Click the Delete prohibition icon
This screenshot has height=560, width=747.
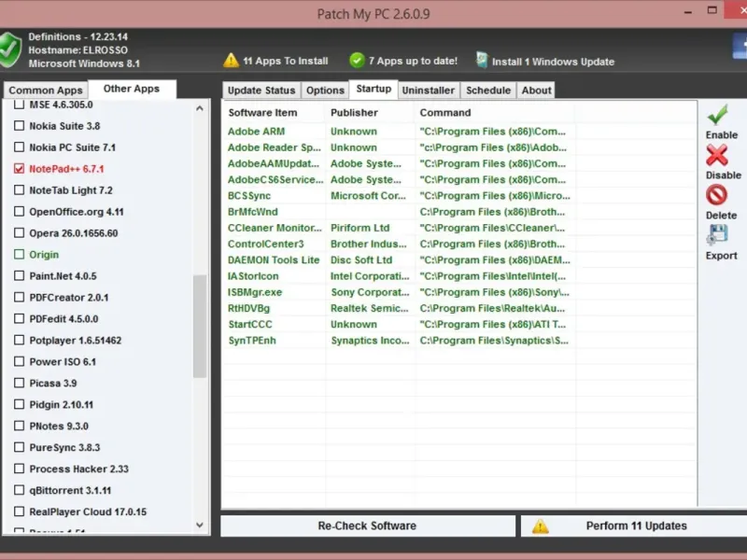tap(716, 195)
